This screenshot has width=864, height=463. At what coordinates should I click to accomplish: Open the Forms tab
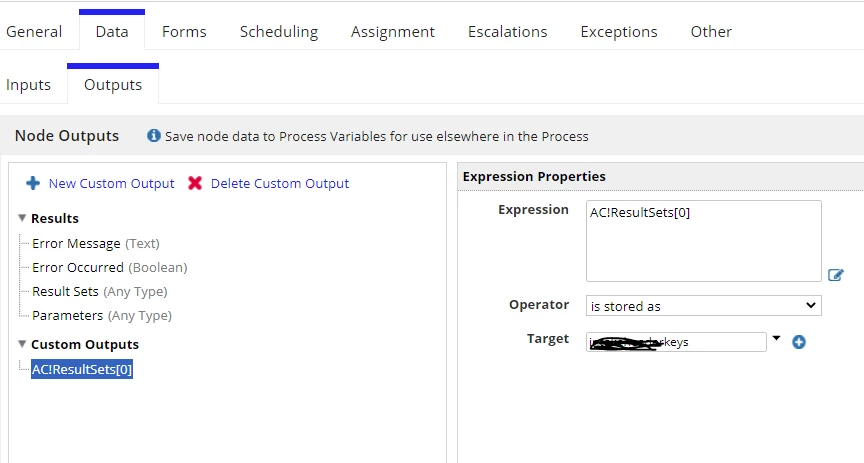(184, 31)
